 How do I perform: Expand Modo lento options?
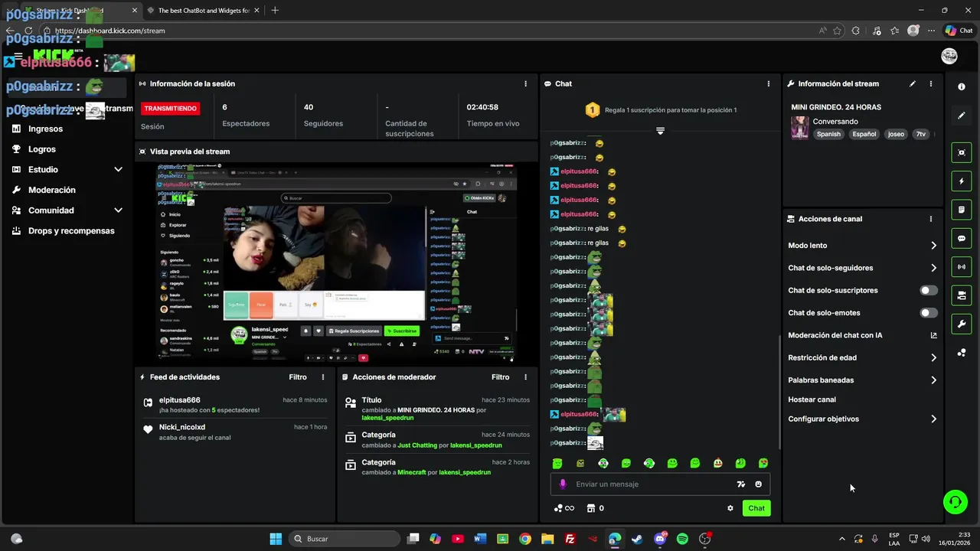(x=933, y=246)
